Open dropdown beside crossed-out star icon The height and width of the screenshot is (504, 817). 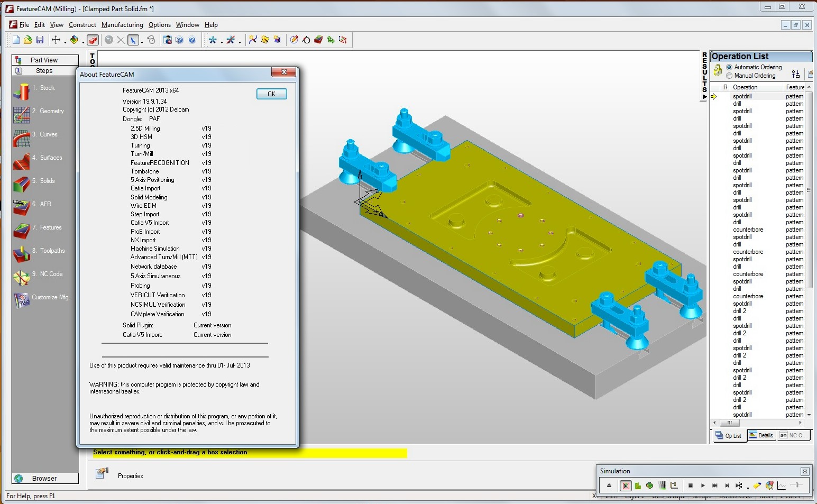click(240, 41)
